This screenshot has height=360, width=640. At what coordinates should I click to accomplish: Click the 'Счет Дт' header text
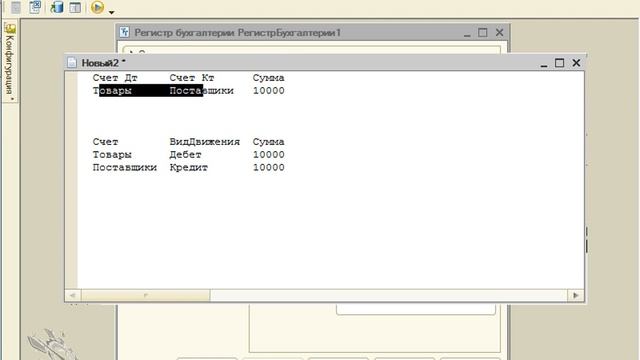click(115, 78)
